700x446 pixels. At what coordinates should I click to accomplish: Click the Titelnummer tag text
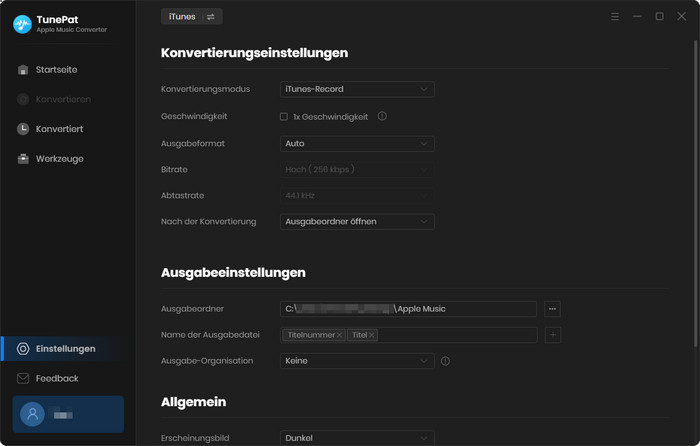click(x=311, y=335)
